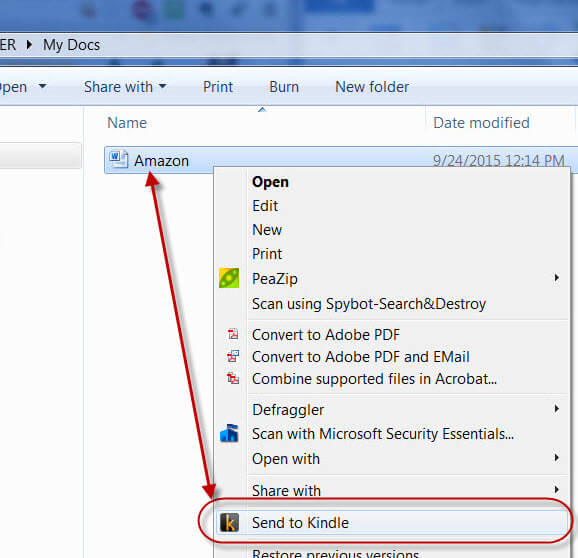Expand the context menu Share with arrow

[x=556, y=489]
